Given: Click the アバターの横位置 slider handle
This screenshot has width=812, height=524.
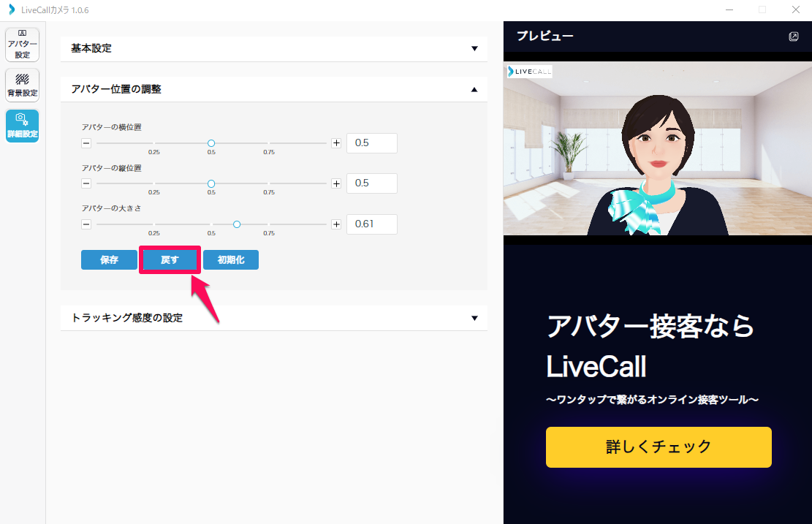Looking at the screenshot, I should click(211, 143).
